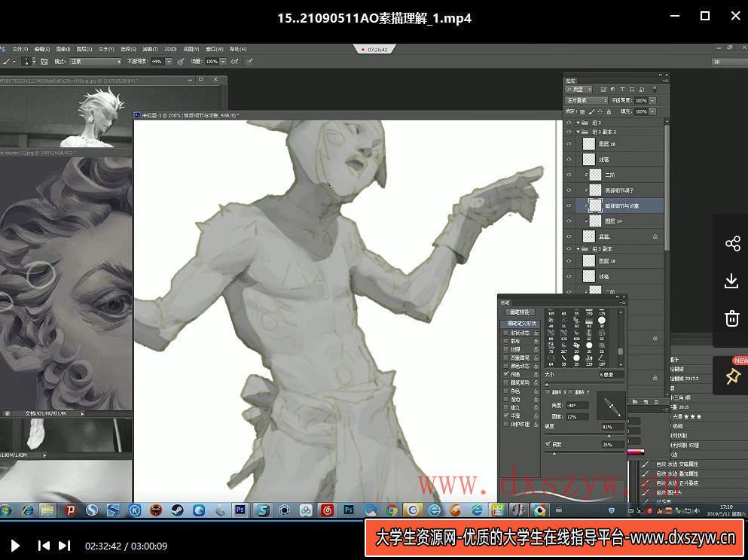Skip to the next video
The width and height of the screenshot is (748, 560).
64,546
